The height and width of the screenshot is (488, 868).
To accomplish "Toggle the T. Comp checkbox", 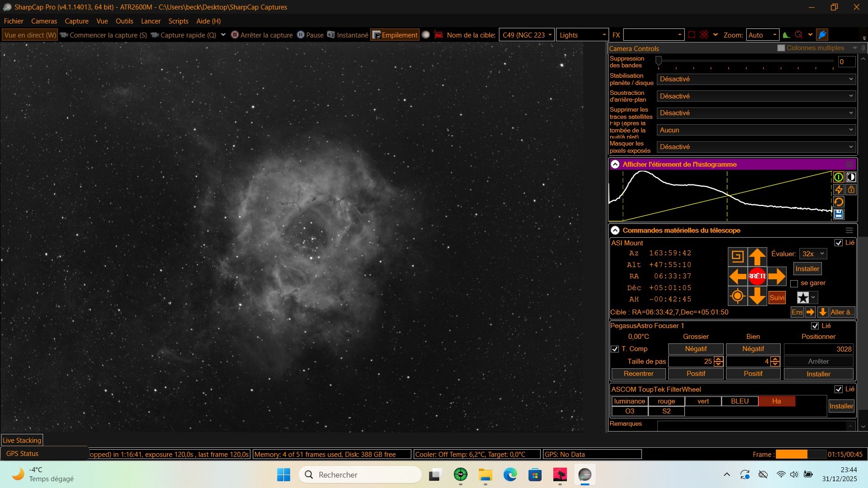I will (x=615, y=349).
